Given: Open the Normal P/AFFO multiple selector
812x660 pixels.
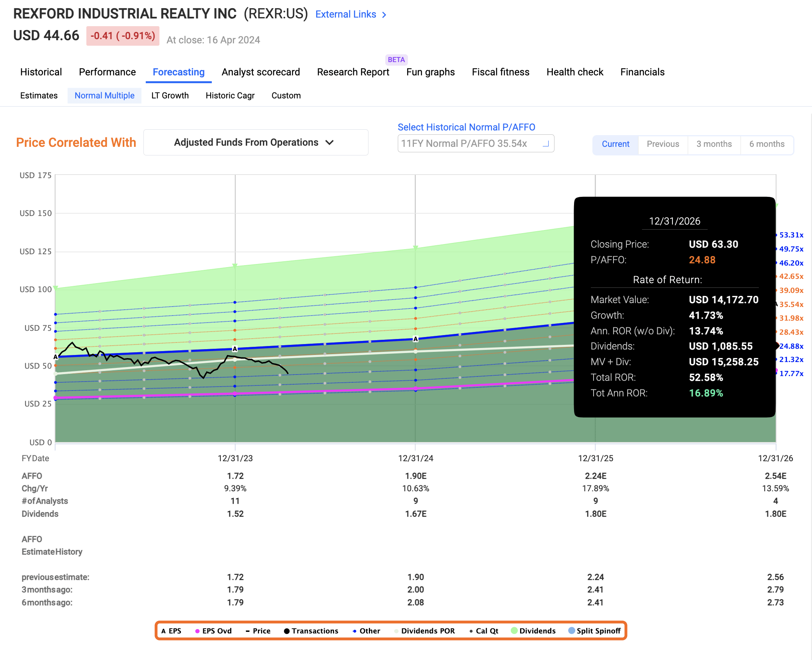Looking at the screenshot, I should point(476,144).
